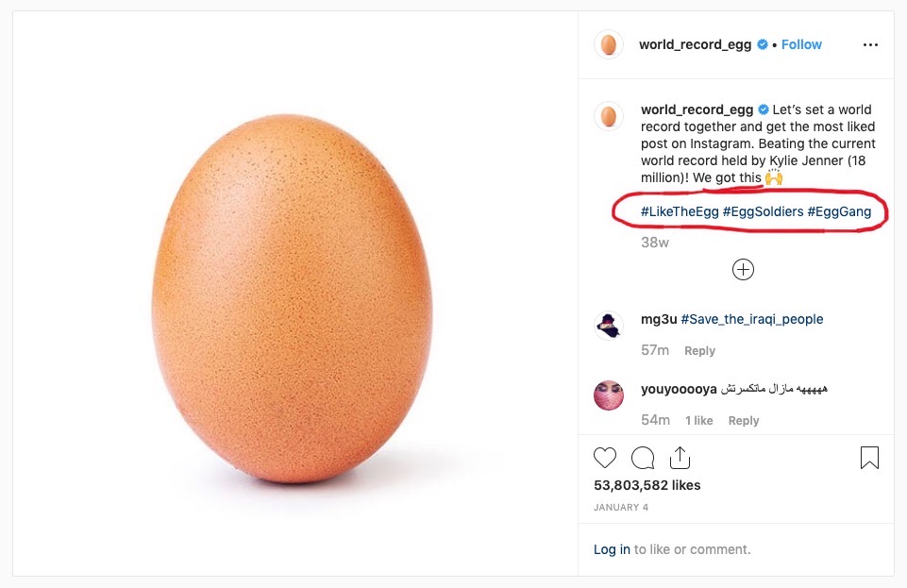Expand youyooooya's comment likes

click(x=698, y=420)
